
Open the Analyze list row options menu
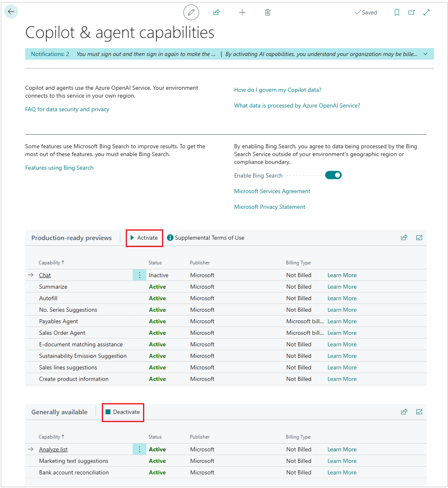tap(139, 449)
